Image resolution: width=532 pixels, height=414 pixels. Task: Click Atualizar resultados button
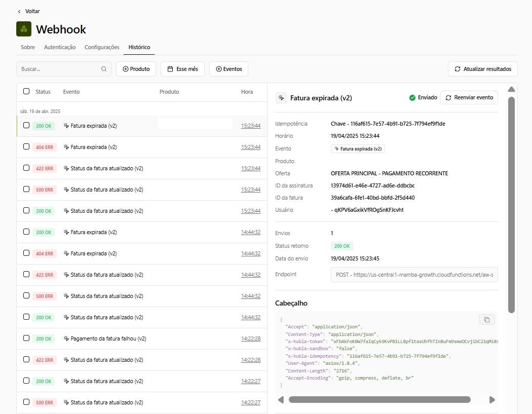tap(483, 69)
